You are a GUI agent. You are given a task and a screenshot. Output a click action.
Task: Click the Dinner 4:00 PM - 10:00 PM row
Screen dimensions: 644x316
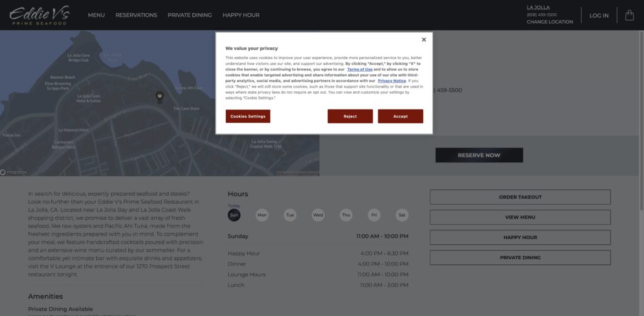318,264
